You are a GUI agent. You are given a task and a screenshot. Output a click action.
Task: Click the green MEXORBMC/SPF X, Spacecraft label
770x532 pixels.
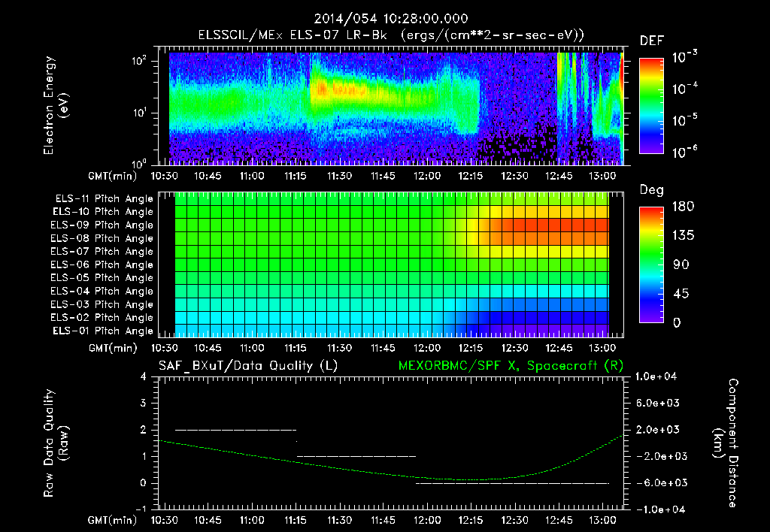511,366
